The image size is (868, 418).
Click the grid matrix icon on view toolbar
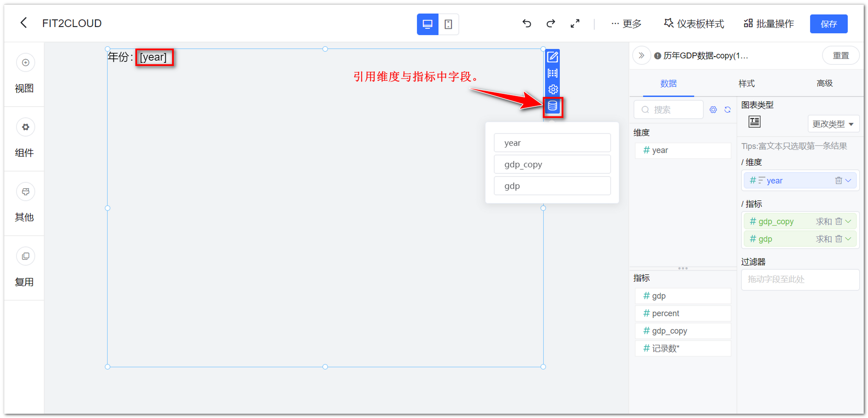click(x=552, y=73)
